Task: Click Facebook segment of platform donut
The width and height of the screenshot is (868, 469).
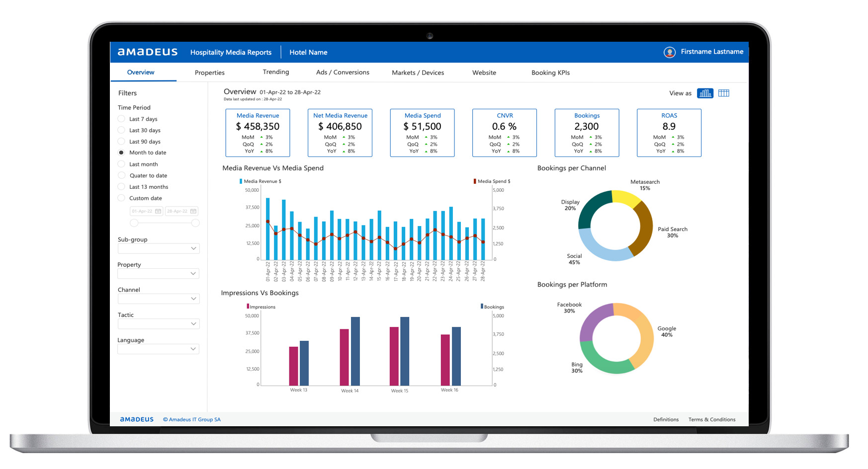Action: pos(592,320)
